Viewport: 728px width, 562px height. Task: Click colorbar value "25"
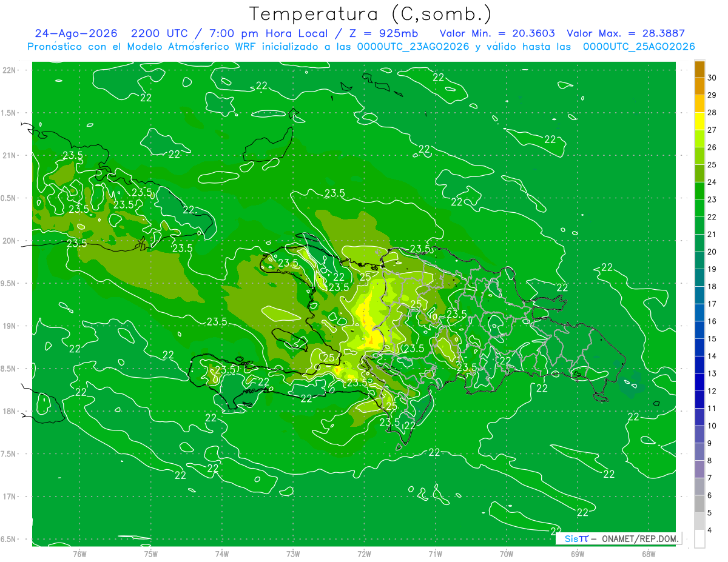713,165
